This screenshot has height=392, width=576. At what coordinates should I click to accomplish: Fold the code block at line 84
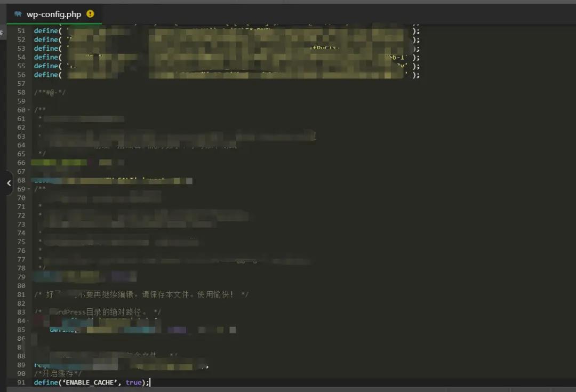pyautogui.click(x=29, y=321)
